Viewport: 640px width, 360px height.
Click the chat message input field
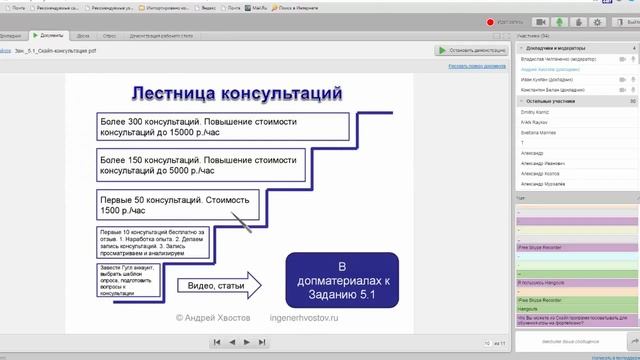coord(571,341)
